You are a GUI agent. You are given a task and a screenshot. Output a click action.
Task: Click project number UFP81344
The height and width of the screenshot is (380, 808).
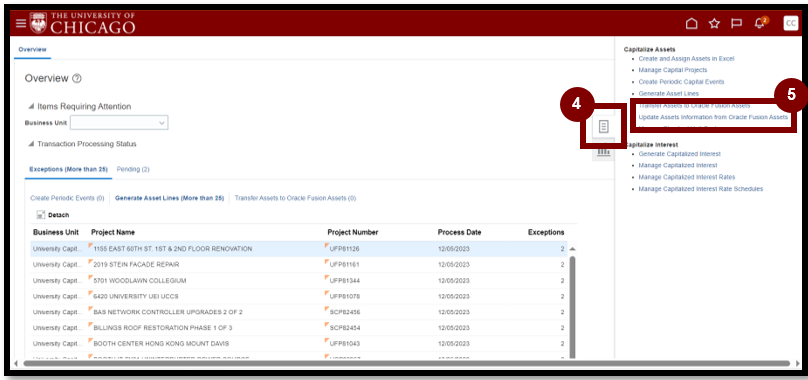pos(344,280)
